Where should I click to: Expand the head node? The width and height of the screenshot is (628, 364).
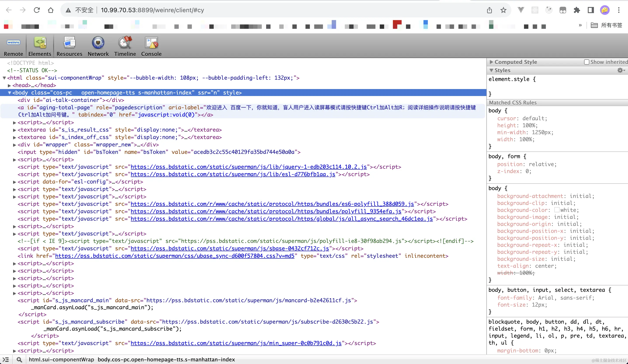pyautogui.click(x=9, y=85)
